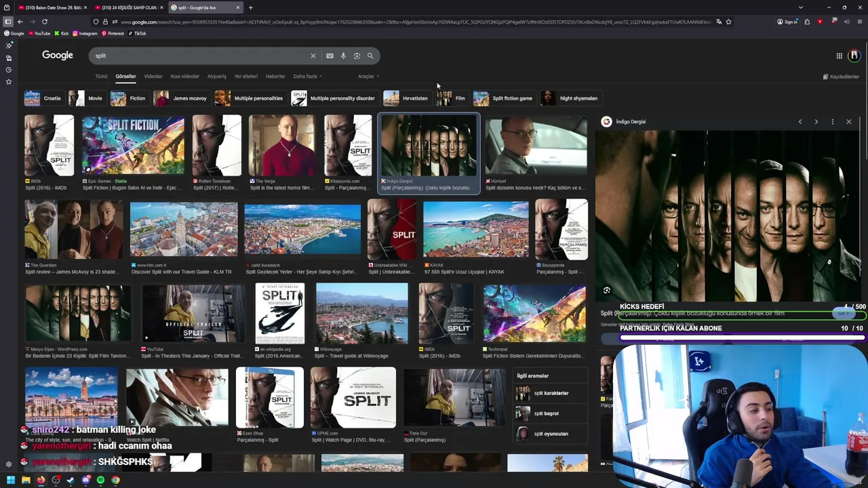
Task: Open Discord from the taskbar
Action: [85, 480]
